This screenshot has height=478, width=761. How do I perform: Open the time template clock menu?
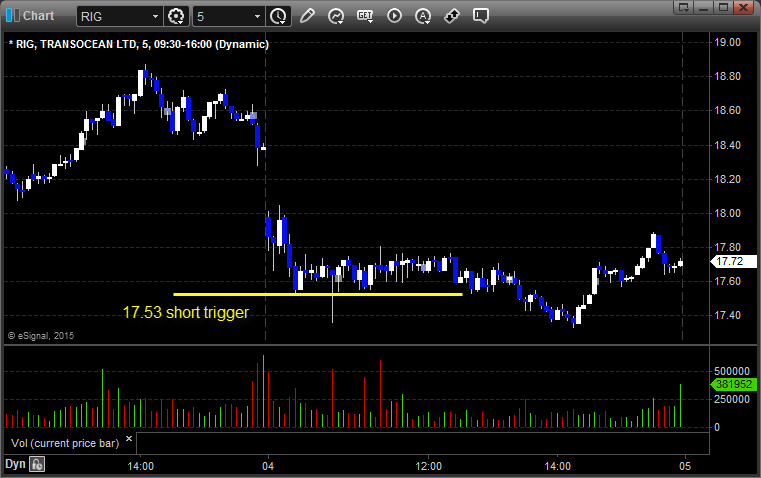tap(279, 16)
